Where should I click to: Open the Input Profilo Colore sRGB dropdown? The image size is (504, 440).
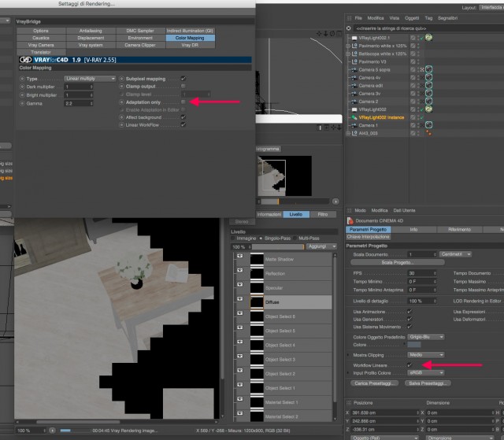[426, 372]
